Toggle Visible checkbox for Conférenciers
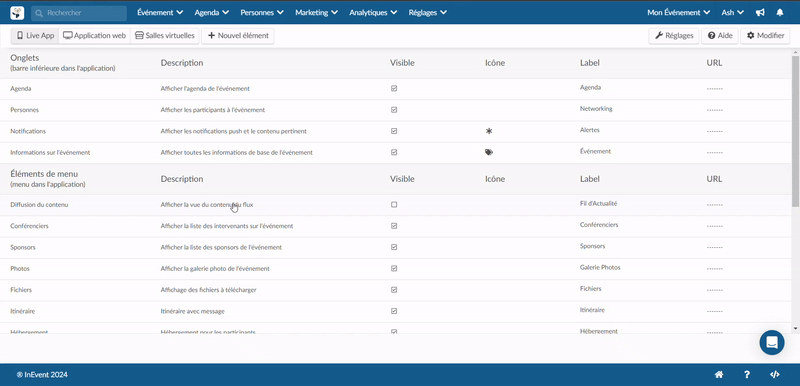Viewport: 800px width, 386px height. (x=394, y=226)
